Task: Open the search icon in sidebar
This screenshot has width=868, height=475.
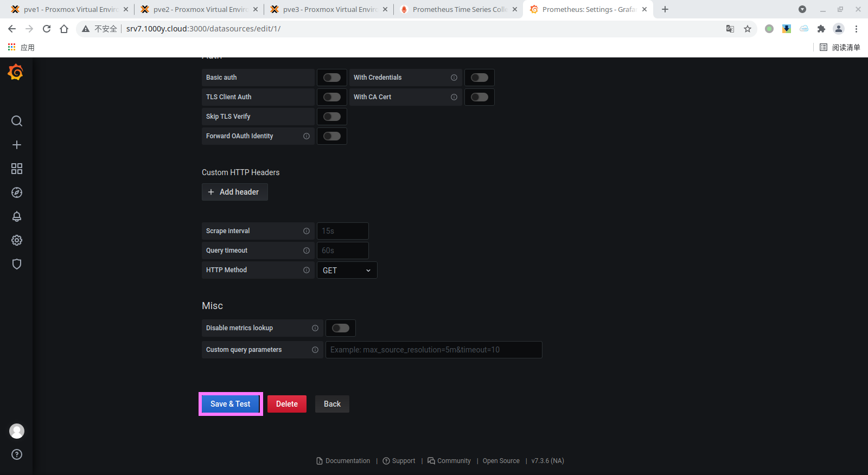Action: 17,121
